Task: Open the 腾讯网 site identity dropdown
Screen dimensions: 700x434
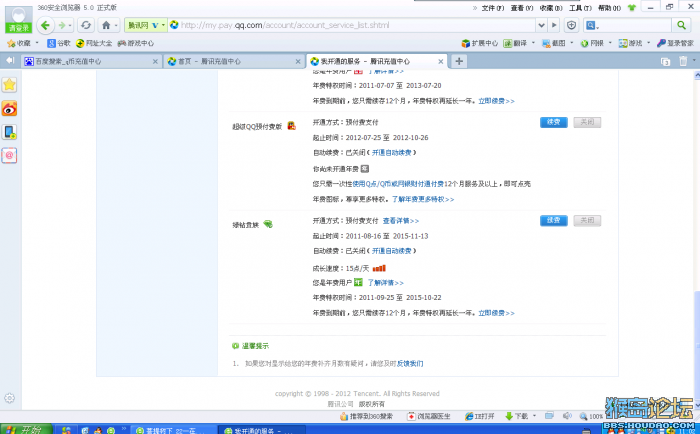Action: [x=146, y=25]
